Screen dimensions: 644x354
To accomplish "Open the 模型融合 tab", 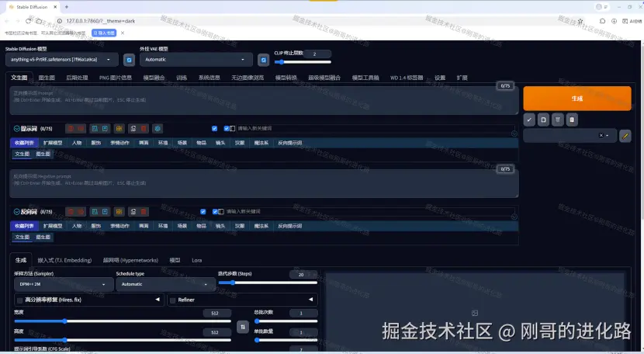I will tap(154, 78).
